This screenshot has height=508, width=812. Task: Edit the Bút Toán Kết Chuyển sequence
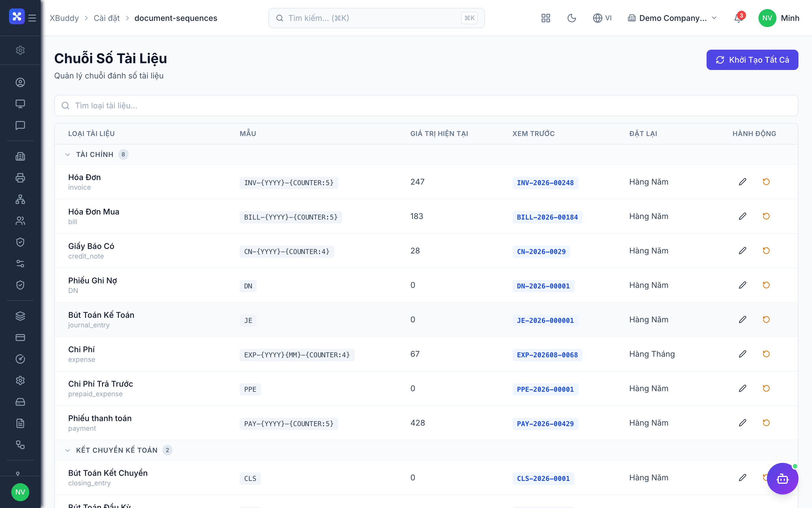[x=743, y=478]
